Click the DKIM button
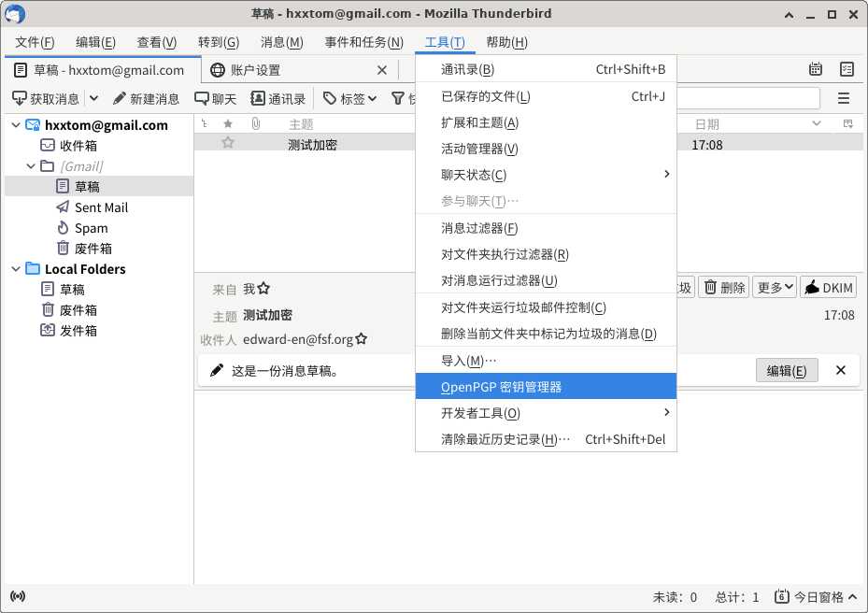Screen dimensions: 868x613 click(x=828, y=288)
